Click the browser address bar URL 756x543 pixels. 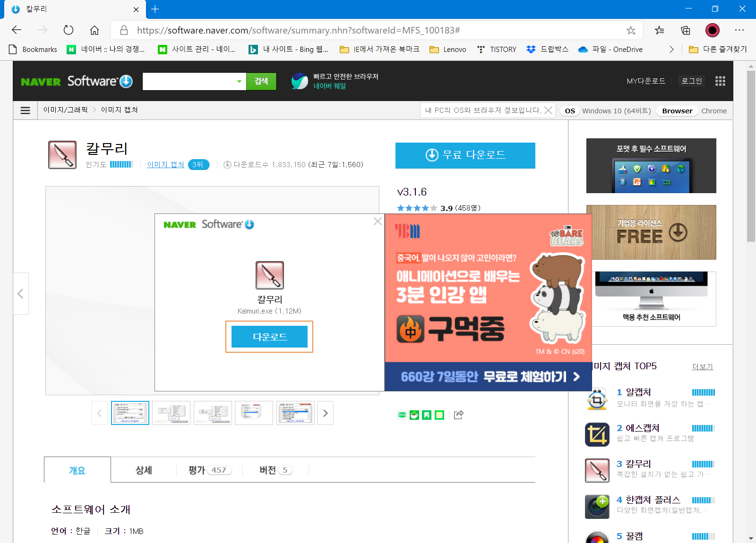[x=299, y=30]
